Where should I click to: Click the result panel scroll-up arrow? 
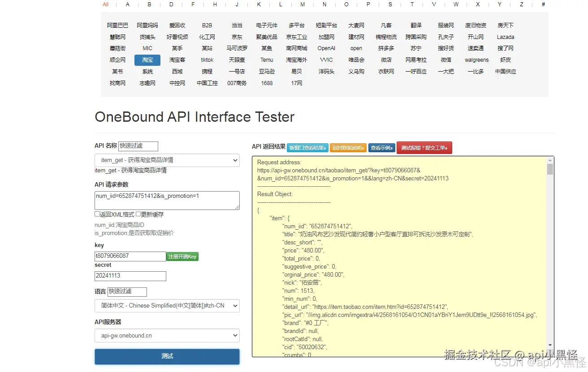550,160
